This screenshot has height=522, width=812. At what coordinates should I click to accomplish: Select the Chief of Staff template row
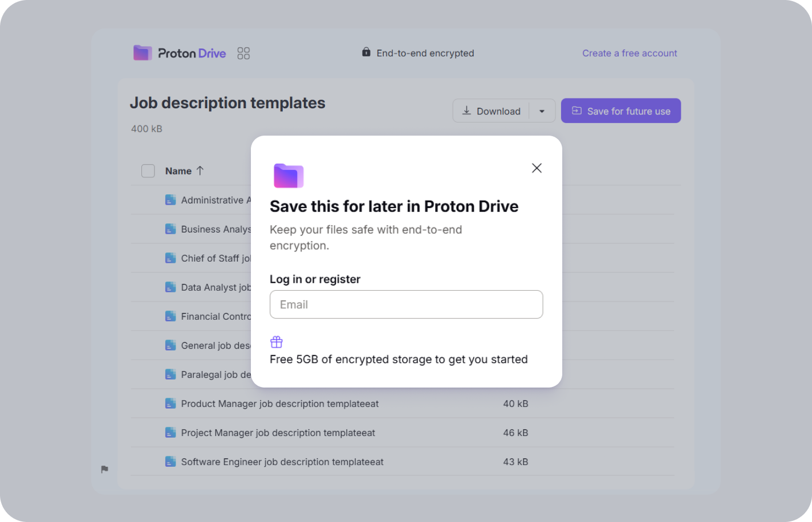coord(216,258)
